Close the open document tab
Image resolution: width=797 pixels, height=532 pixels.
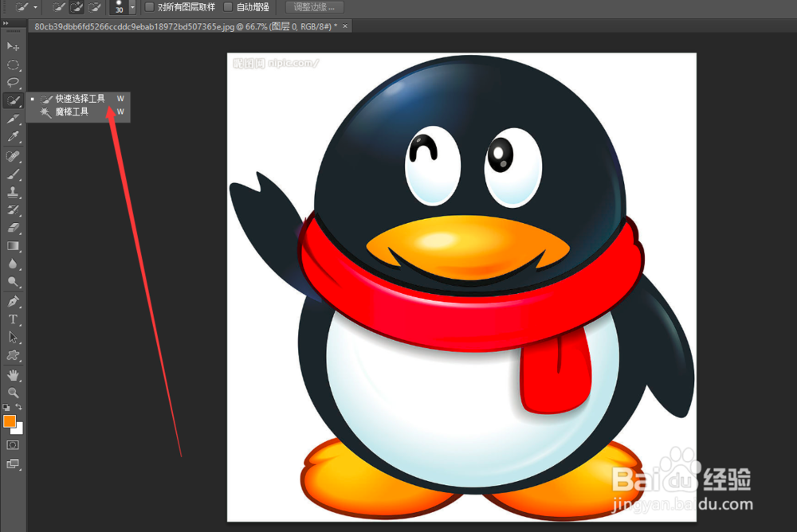pos(345,26)
